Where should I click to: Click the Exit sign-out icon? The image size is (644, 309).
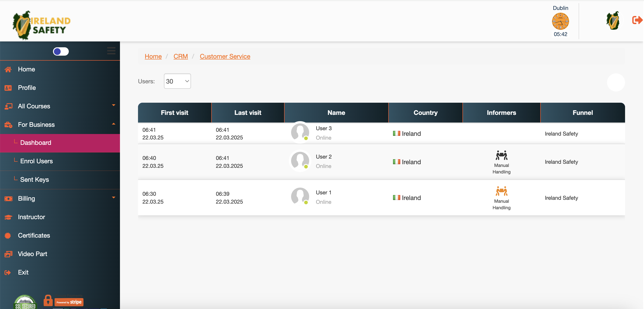click(8, 273)
